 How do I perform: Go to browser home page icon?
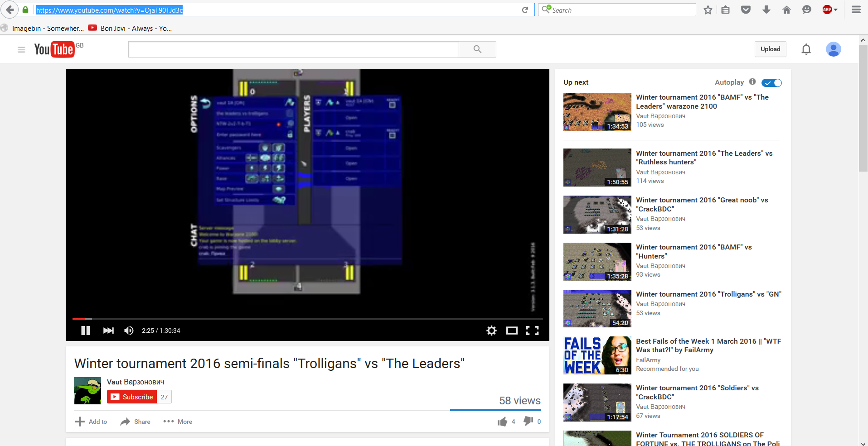[x=786, y=10]
